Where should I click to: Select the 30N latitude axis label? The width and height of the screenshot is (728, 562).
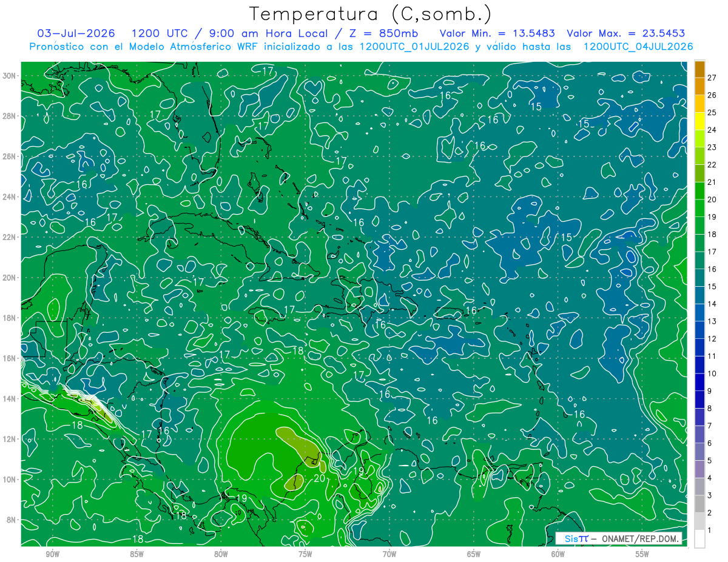(x=10, y=76)
